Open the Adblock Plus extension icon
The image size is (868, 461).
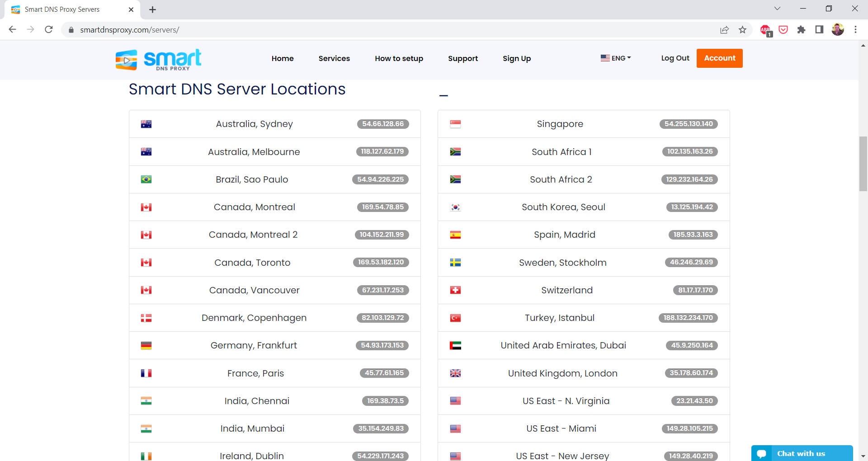(765, 30)
